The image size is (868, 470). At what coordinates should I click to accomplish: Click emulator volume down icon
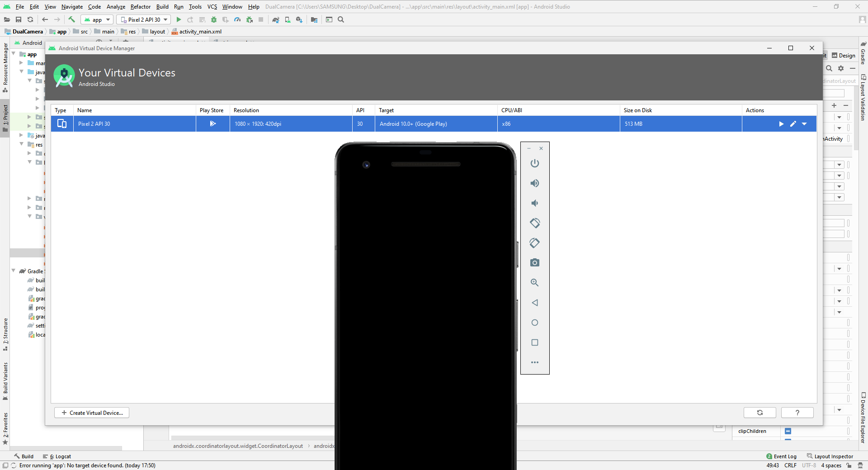click(535, 203)
